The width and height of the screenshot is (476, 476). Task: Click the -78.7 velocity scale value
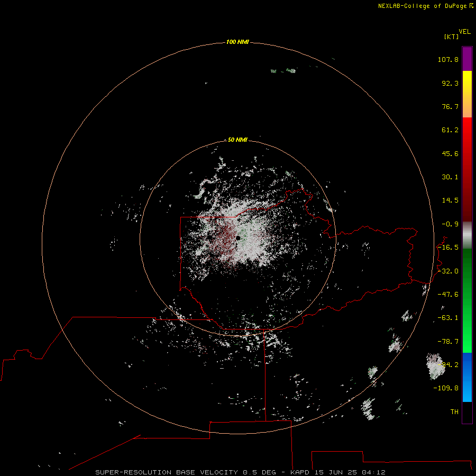448,342
